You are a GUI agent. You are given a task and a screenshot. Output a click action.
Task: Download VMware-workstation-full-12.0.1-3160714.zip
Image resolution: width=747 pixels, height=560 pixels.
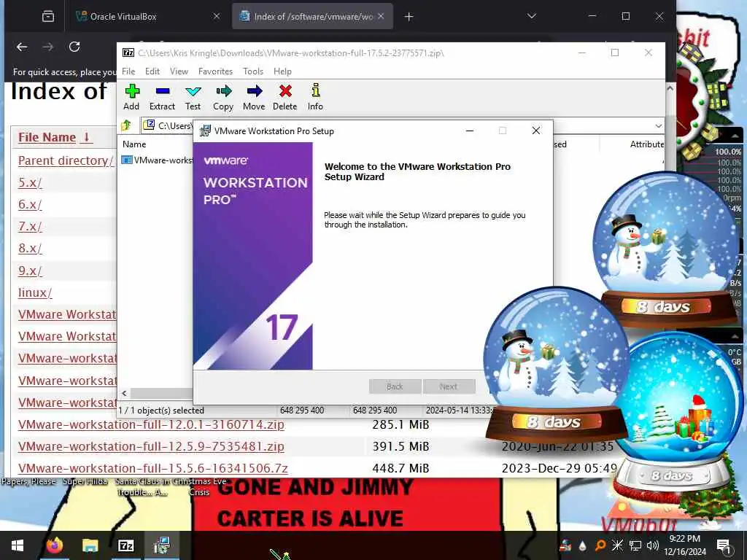click(151, 424)
